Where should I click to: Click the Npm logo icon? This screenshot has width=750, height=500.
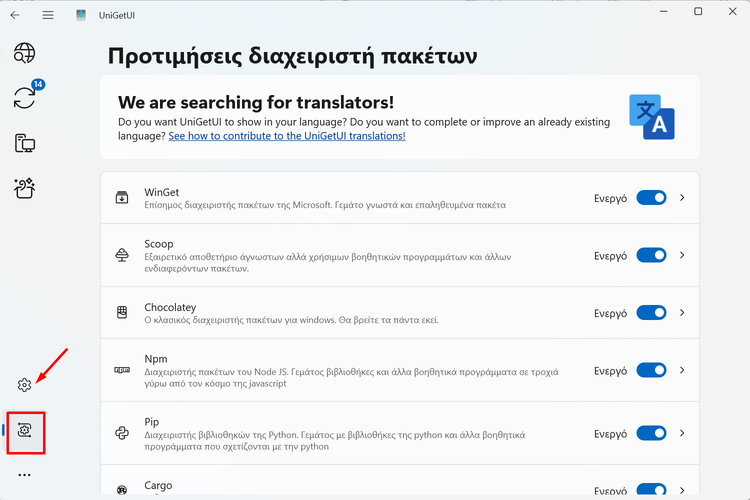pyautogui.click(x=122, y=370)
